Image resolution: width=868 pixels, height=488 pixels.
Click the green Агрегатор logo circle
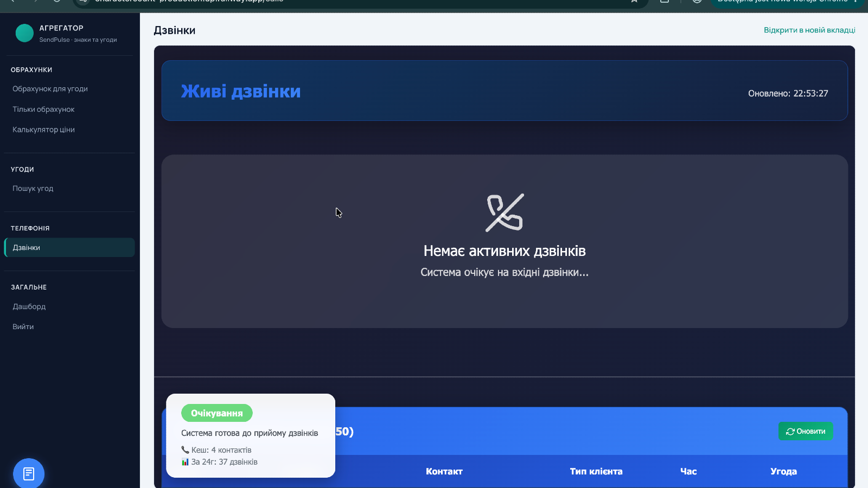tap(24, 33)
